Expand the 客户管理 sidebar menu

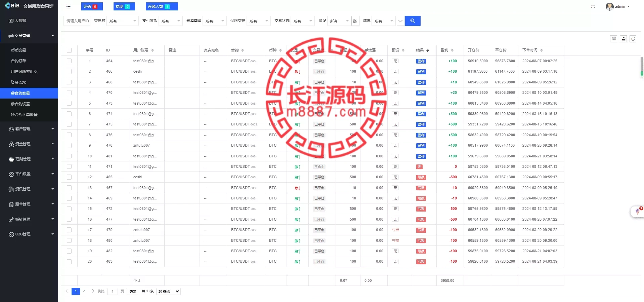29,129
